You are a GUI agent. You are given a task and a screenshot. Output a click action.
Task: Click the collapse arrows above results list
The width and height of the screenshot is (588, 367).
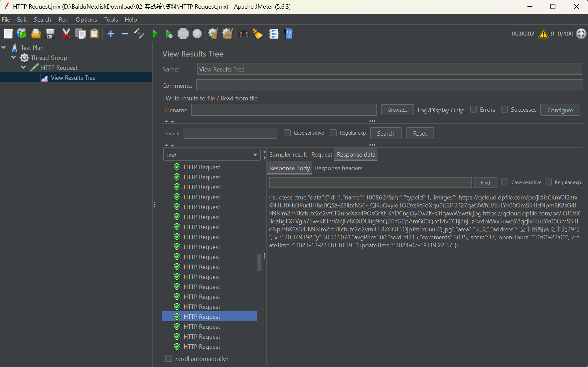click(x=169, y=145)
